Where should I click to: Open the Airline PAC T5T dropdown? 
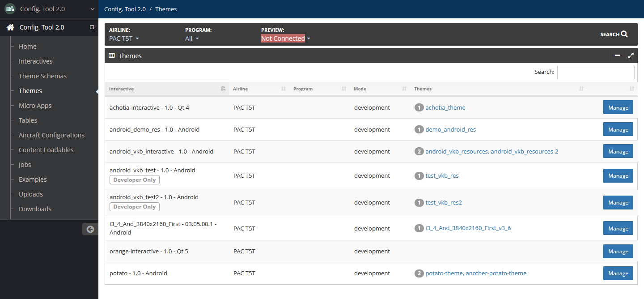pos(124,38)
